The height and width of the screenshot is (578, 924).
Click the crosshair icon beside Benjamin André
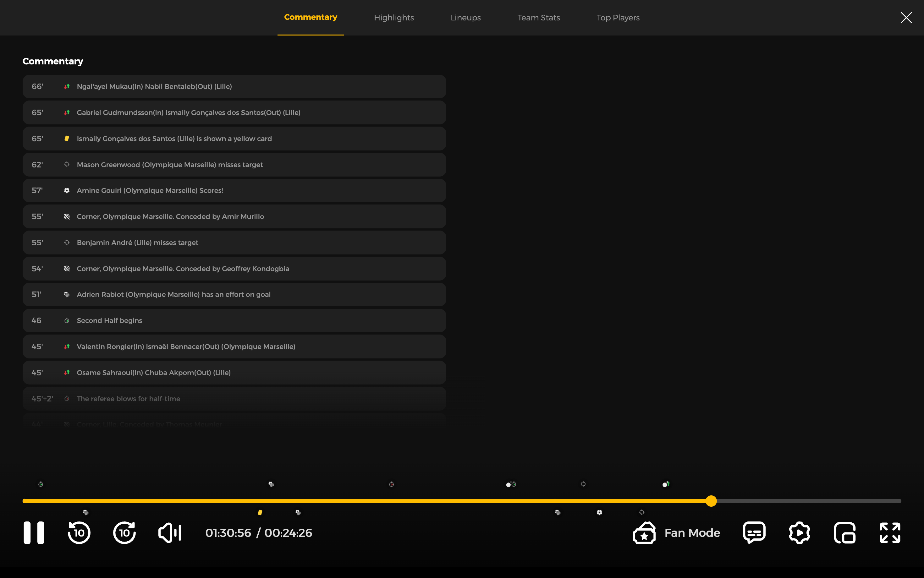click(67, 243)
